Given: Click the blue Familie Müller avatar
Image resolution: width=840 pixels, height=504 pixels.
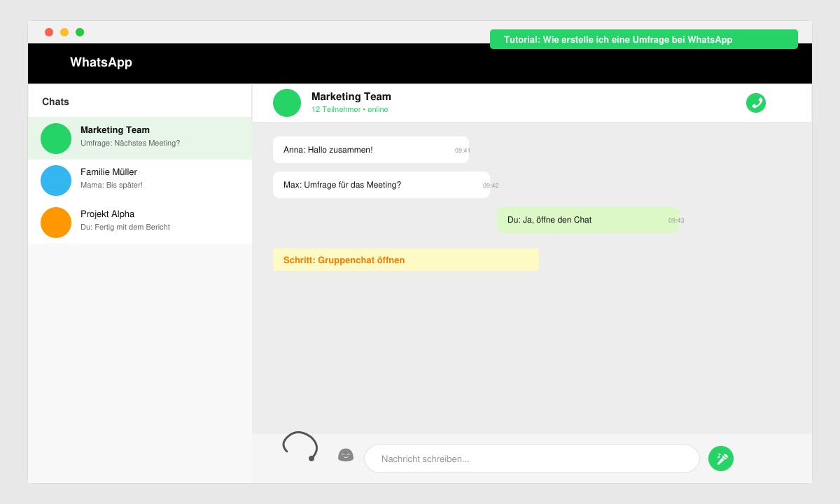Looking at the screenshot, I should (x=56, y=181).
